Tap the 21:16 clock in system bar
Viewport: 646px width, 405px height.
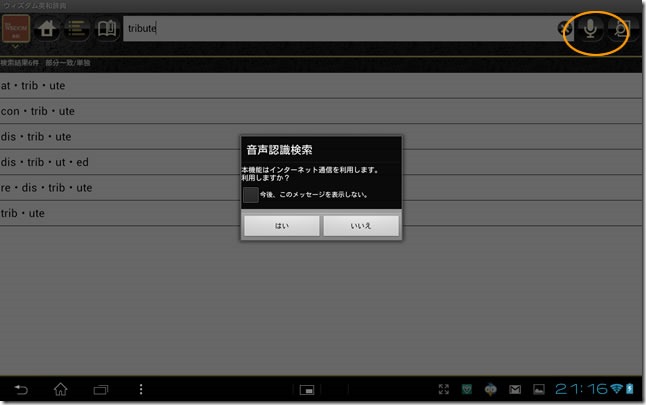coord(581,389)
